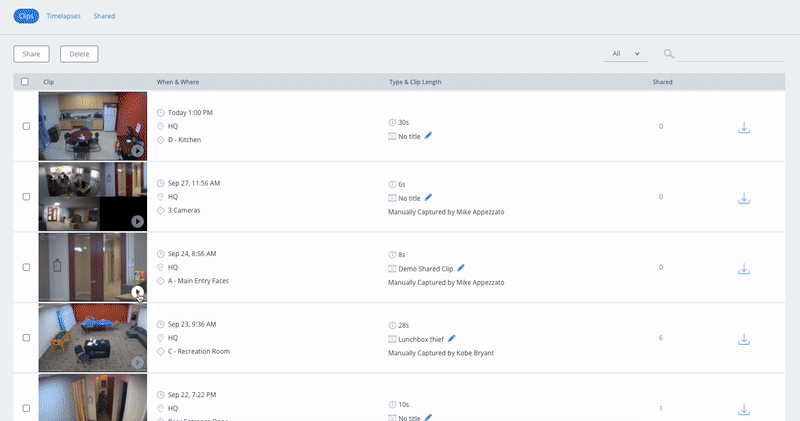Open the Main Entry Faces thumbnail
The width and height of the screenshot is (800, 421).
pos(93,267)
